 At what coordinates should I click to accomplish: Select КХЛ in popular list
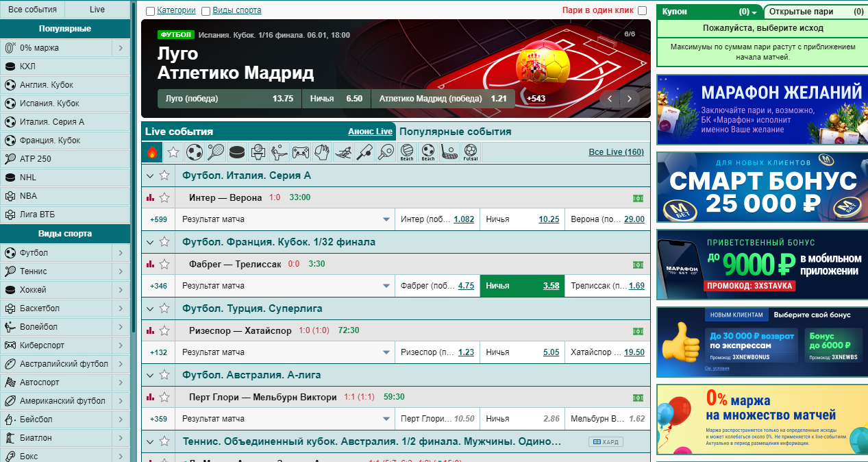coord(65,66)
